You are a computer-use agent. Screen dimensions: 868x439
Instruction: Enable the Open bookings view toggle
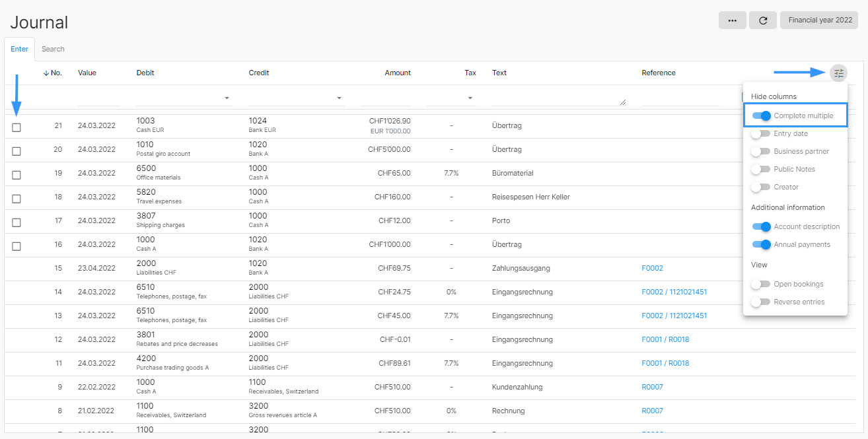point(762,284)
